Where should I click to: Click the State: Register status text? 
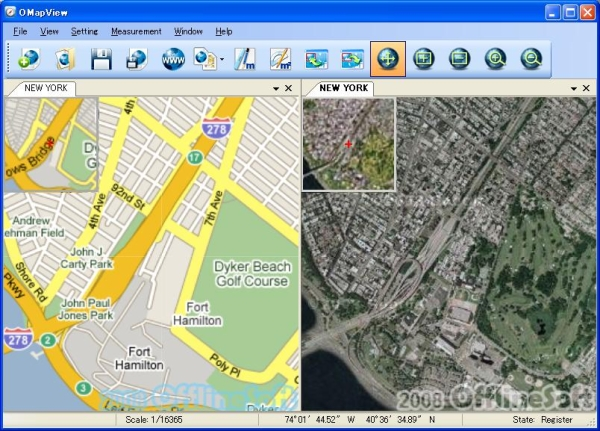[x=542, y=420]
